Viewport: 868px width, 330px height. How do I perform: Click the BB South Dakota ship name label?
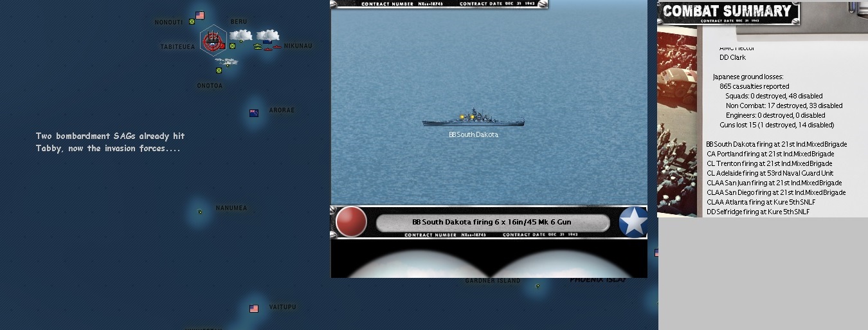473,135
